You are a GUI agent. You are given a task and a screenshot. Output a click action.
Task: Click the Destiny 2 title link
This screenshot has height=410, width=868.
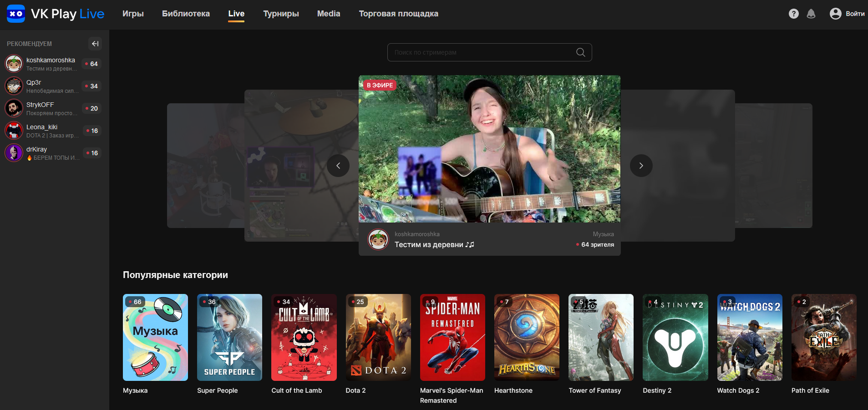[657, 390]
